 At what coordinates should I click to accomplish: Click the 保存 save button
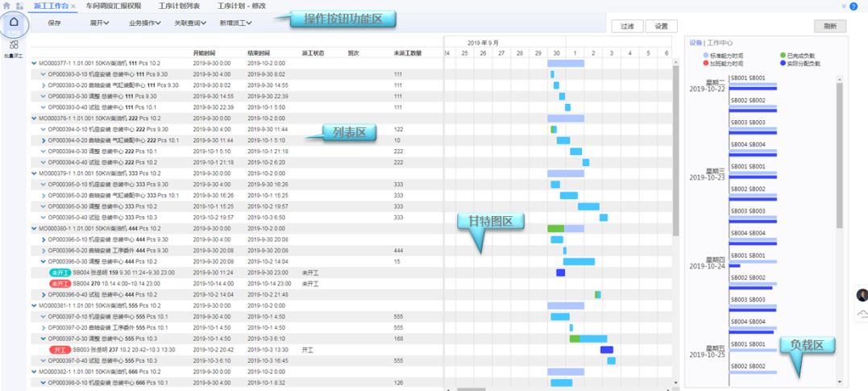pos(54,23)
